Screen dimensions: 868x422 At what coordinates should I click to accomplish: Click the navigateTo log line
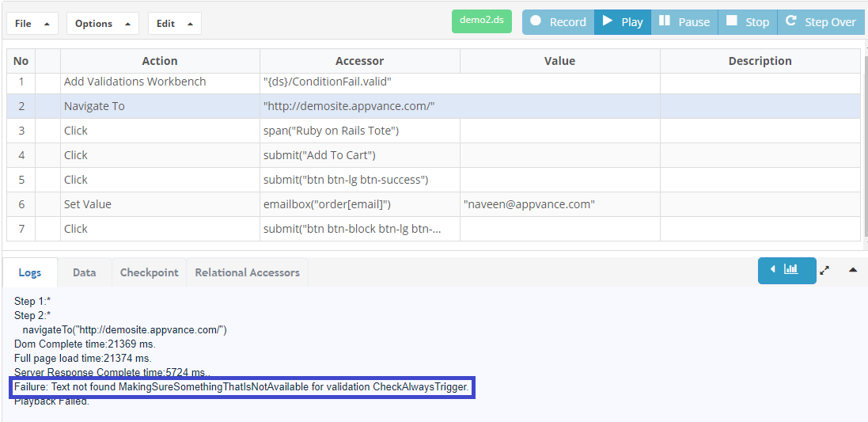[124, 330]
